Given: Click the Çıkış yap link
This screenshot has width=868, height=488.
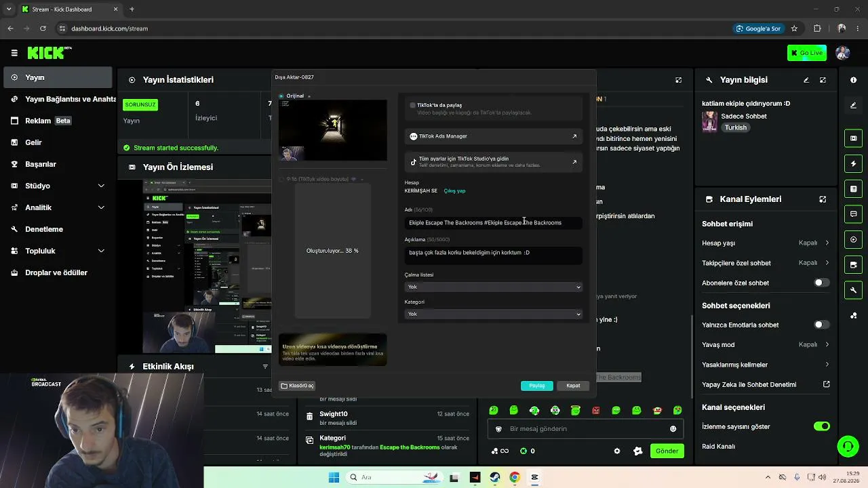Looking at the screenshot, I should point(454,191).
